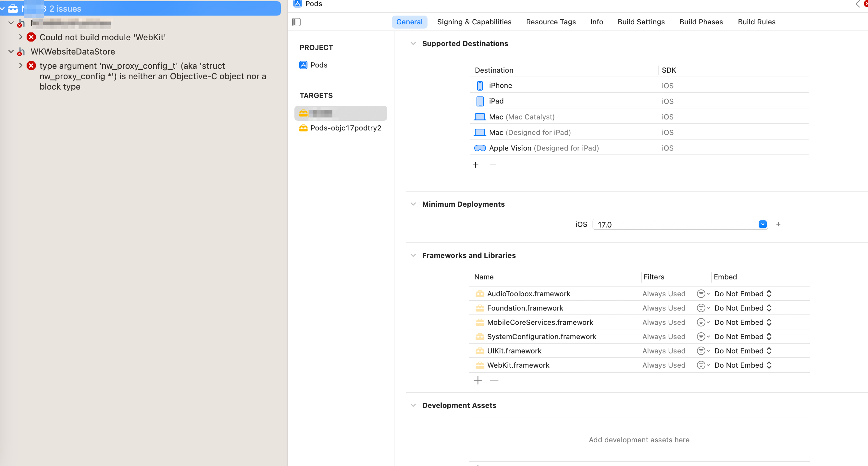Select the iPhone destination row
This screenshot has height=466, width=868.
[x=500, y=86]
